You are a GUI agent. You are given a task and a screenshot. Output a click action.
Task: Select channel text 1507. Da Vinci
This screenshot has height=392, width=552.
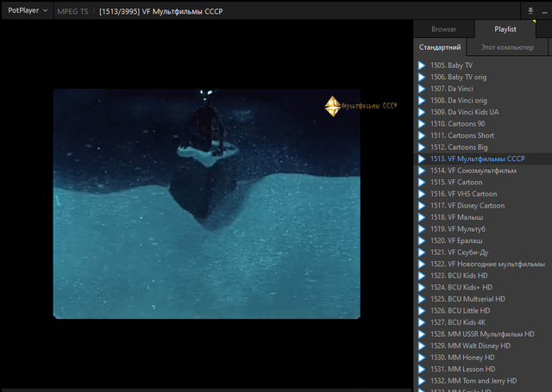tap(452, 89)
